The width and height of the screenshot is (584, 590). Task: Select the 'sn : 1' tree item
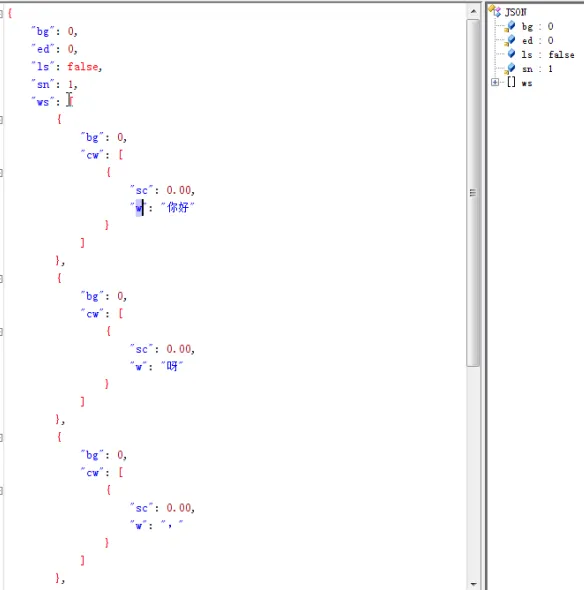pyautogui.click(x=537, y=69)
